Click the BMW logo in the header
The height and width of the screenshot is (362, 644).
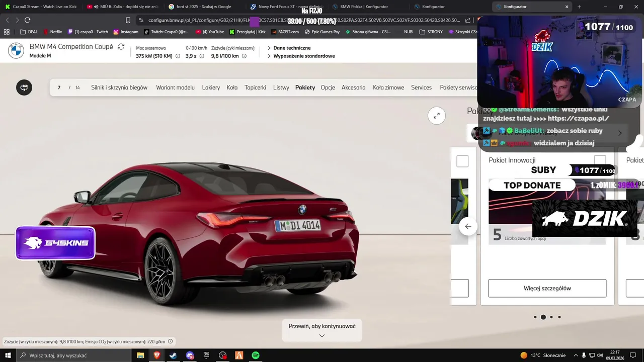click(x=16, y=50)
